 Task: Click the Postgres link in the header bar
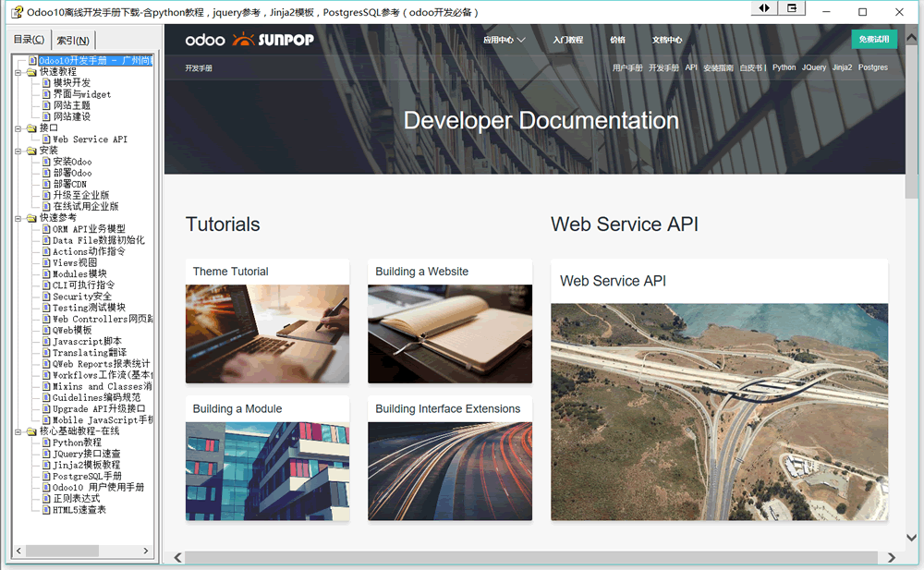click(x=872, y=67)
